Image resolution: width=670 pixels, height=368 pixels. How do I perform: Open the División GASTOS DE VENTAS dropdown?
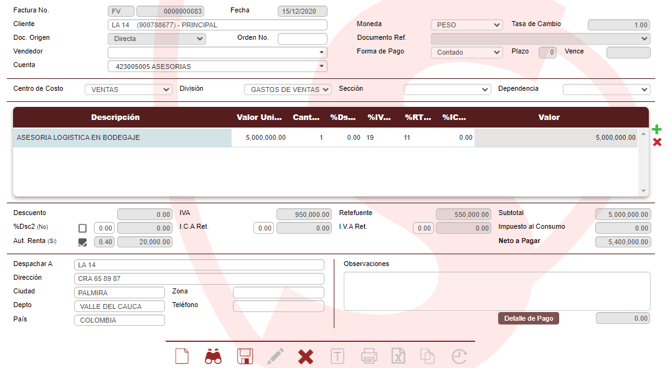click(x=288, y=89)
